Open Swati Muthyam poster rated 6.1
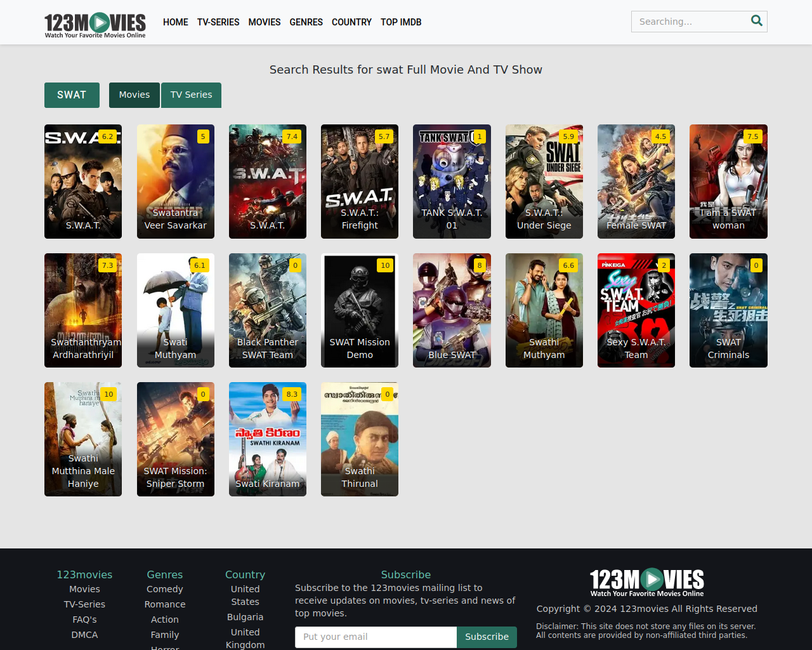This screenshot has height=650, width=812. (x=176, y=310)
